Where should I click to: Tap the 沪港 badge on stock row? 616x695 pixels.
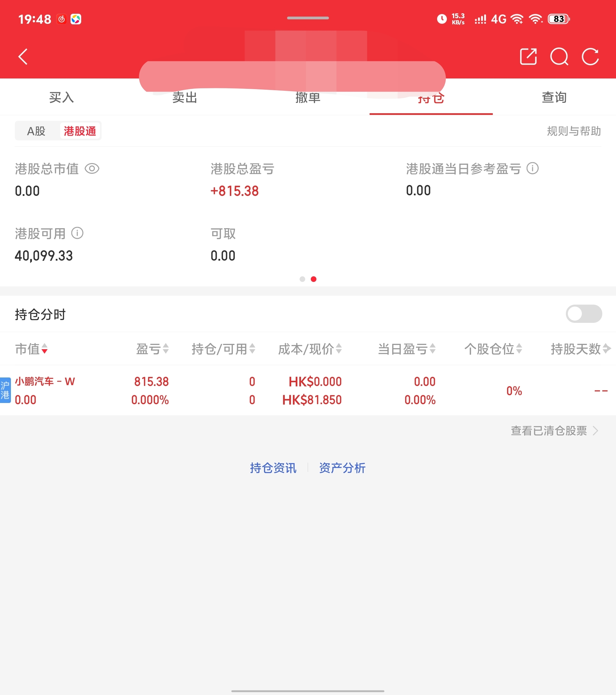5,390
